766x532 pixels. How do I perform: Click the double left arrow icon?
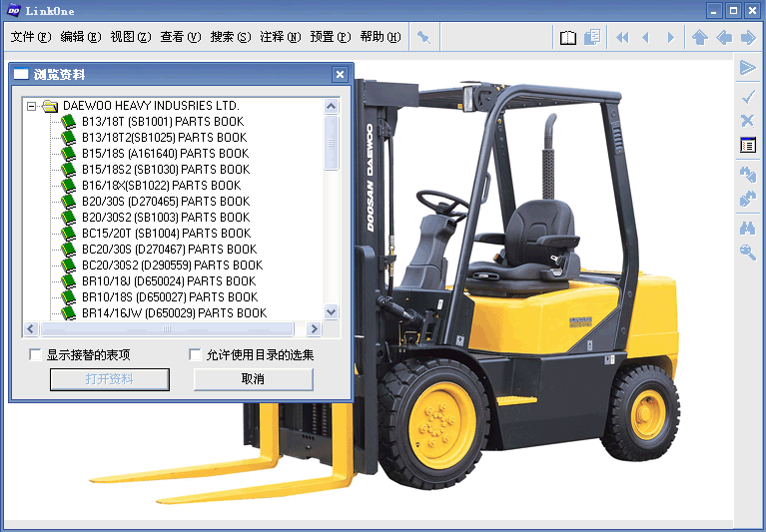pyautogui.click(x=622, y=38)
